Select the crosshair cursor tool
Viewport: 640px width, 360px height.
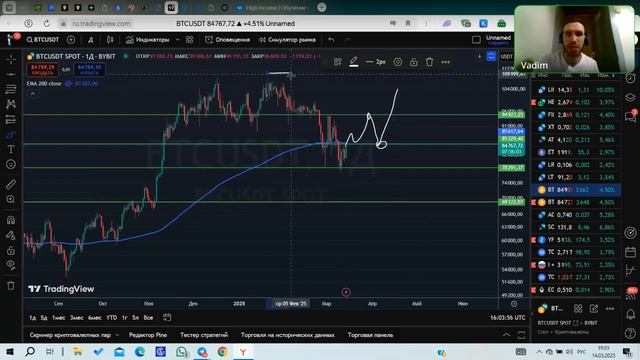(x=11, y=60)
